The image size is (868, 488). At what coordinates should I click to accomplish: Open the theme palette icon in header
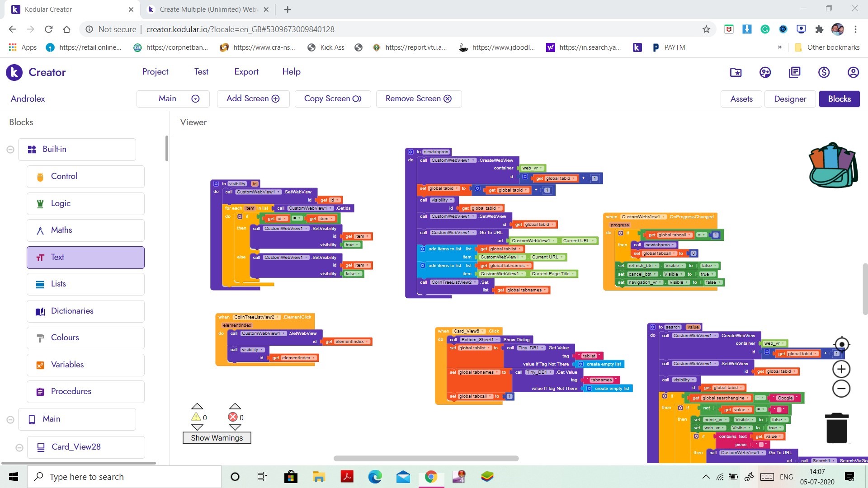pos(765,72)
